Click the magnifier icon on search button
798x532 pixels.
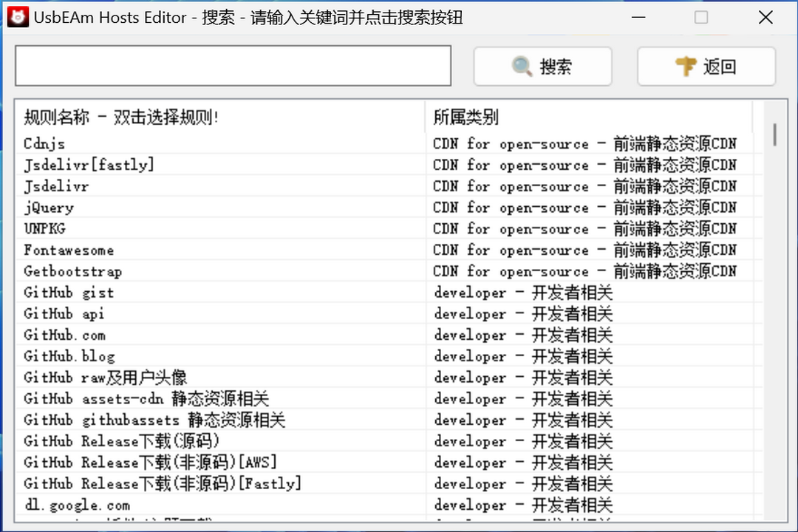click(522, 66)
